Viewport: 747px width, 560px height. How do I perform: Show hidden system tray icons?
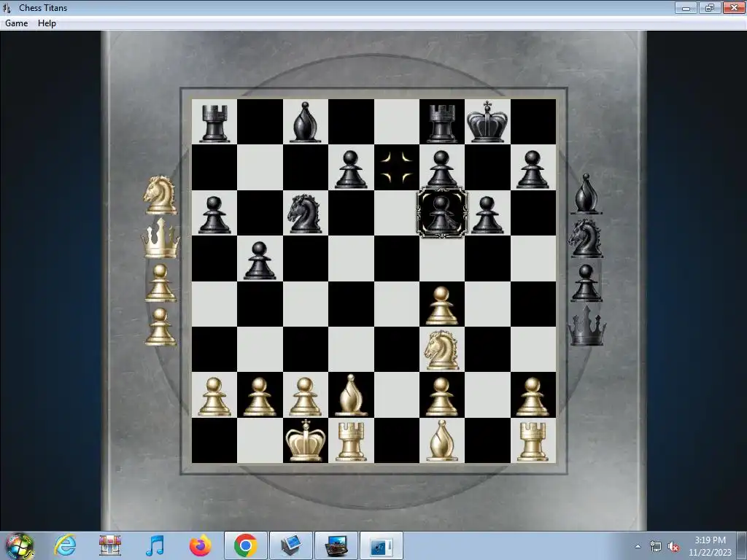(x=638, y=546)
